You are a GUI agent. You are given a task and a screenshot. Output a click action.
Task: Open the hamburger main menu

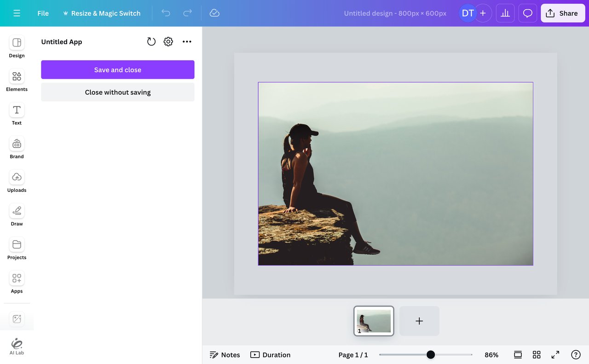click(17, 13)
